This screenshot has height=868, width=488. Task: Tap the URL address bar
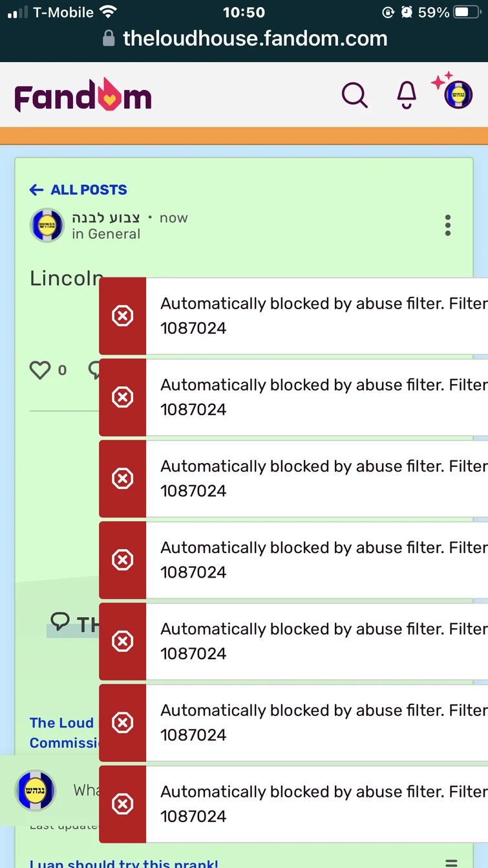click(244, 39)
